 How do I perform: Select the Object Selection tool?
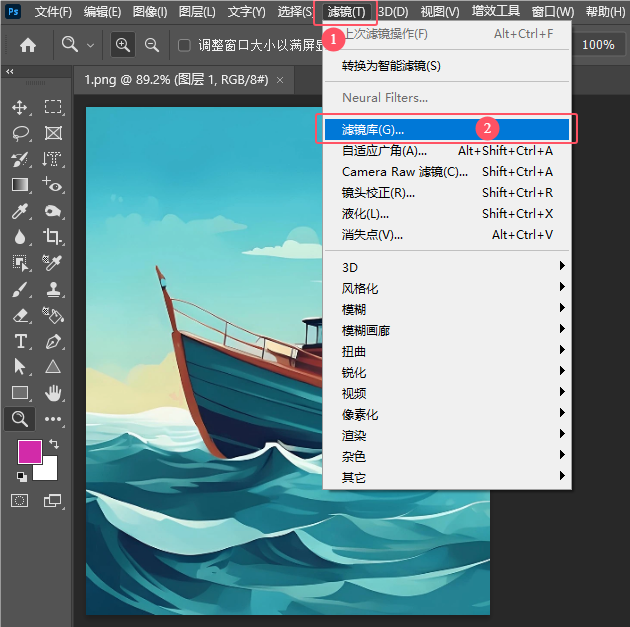tap(20, 263)
